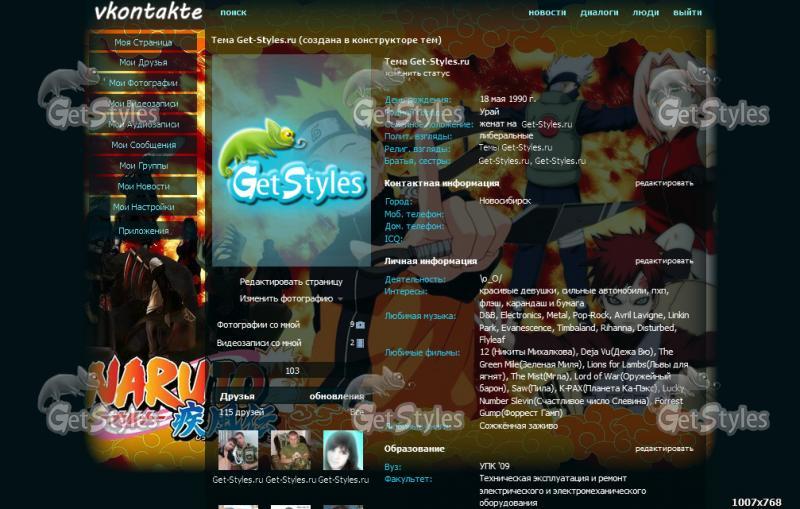The height and width of the screenshot is (509, 800).
Task: Open Мои Друзья in sidebar
Action: (x=143, y=62)
